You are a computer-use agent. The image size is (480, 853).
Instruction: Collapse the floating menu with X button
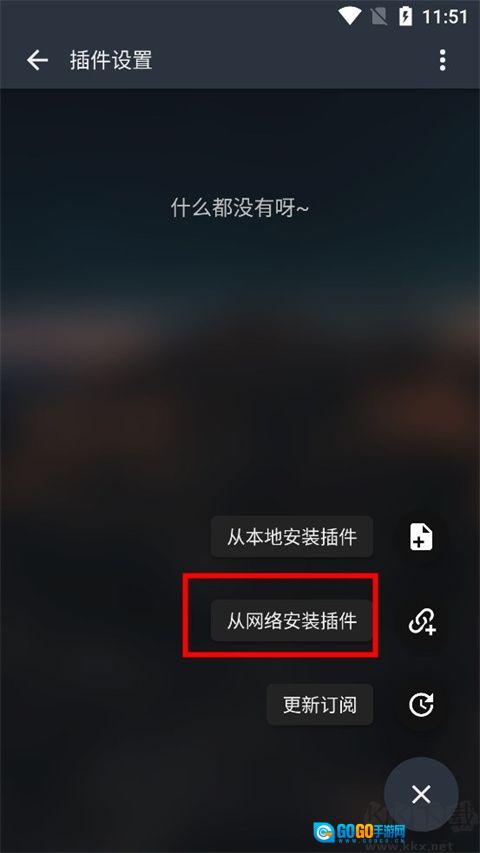pos(421,794)
